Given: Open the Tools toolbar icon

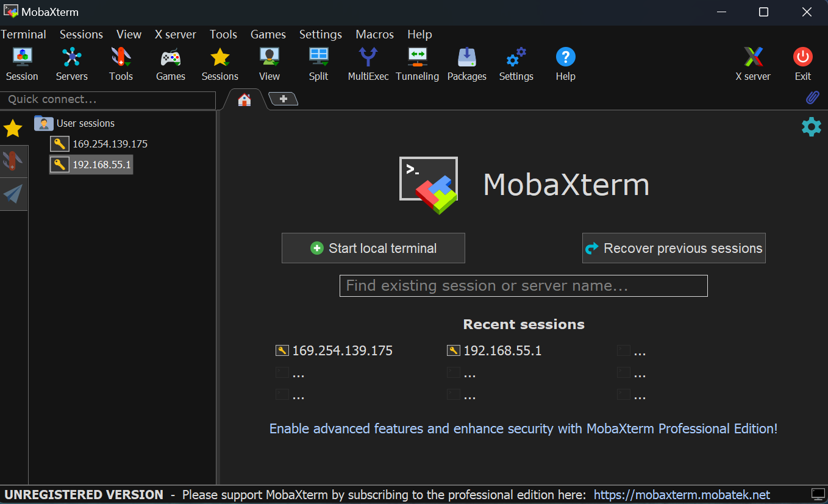Looking at the screenshot, I should pos(121,64).
